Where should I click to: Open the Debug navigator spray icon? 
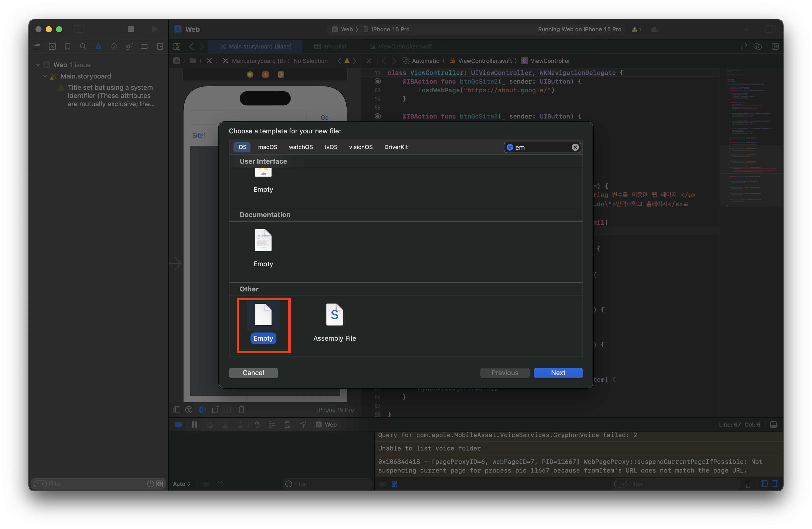pos(129,46)
